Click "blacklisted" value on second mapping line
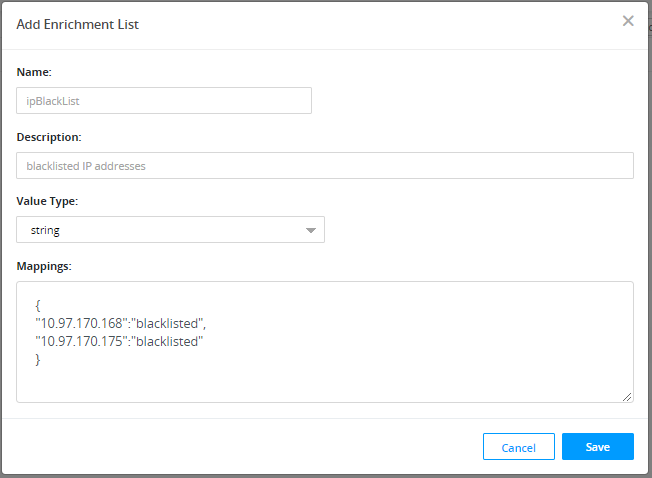The width and height of the screenshot is (652, 478). coord(167,341)
